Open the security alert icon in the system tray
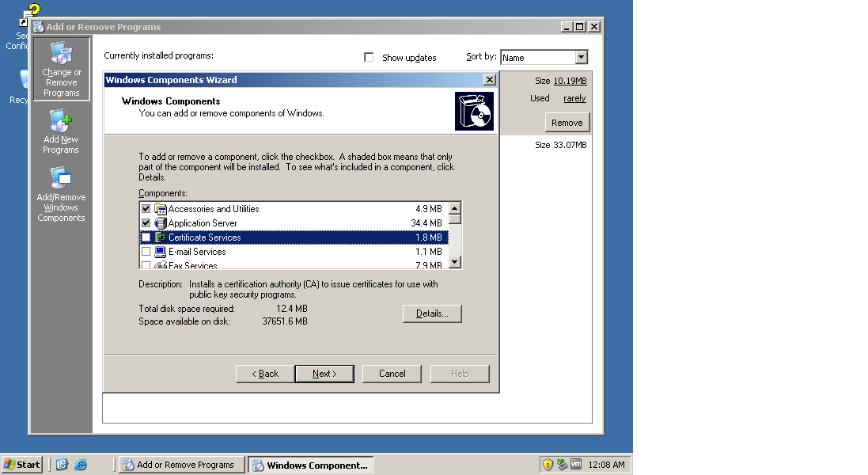 (548, 465)
